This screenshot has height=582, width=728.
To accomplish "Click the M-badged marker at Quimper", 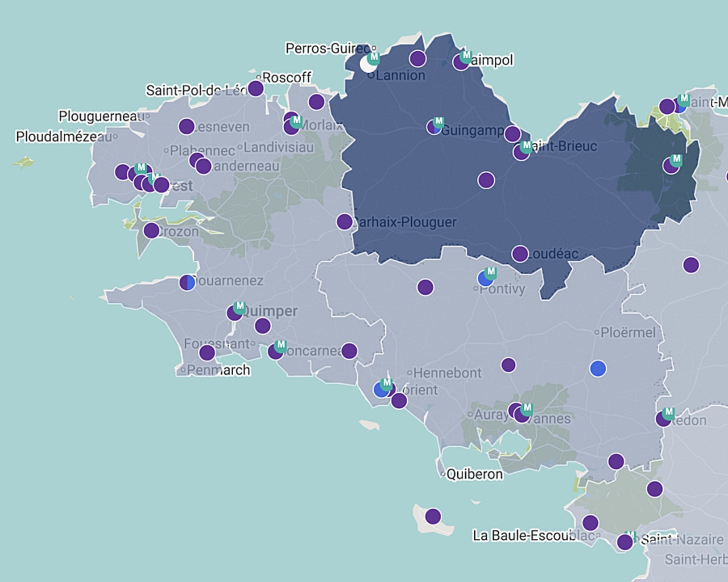I will (234, 313).
